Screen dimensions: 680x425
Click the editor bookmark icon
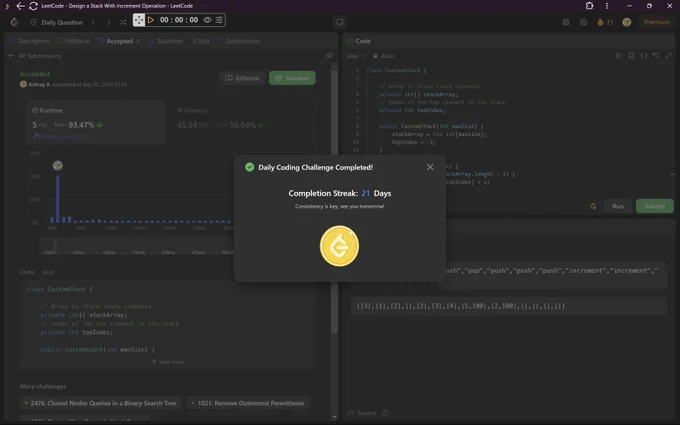[631, 56]
